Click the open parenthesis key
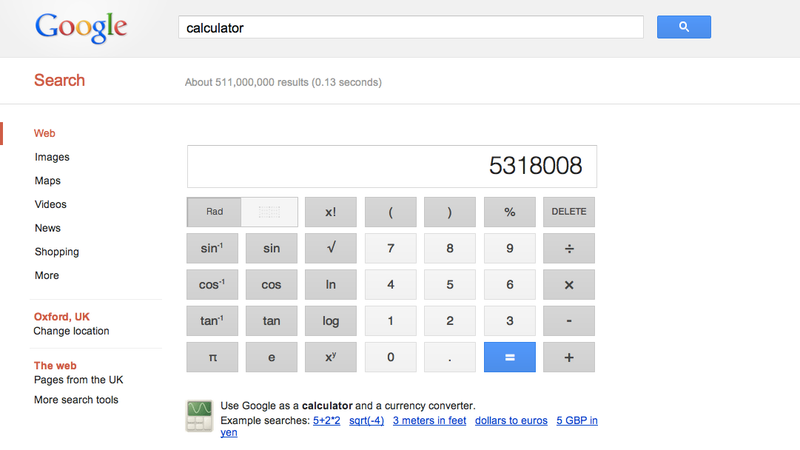Image resolution: width=800 pixels, height=450 pixels. (390, 212)
